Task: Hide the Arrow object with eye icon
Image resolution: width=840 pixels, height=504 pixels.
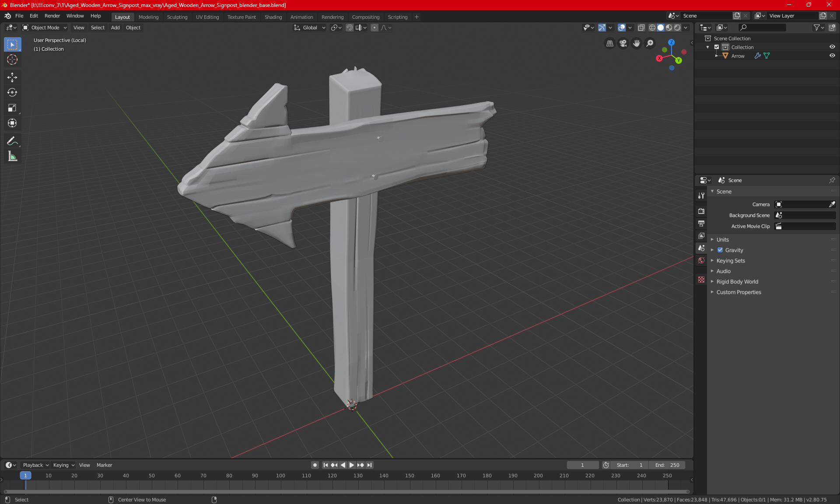Action: click(x=832, y=56)
